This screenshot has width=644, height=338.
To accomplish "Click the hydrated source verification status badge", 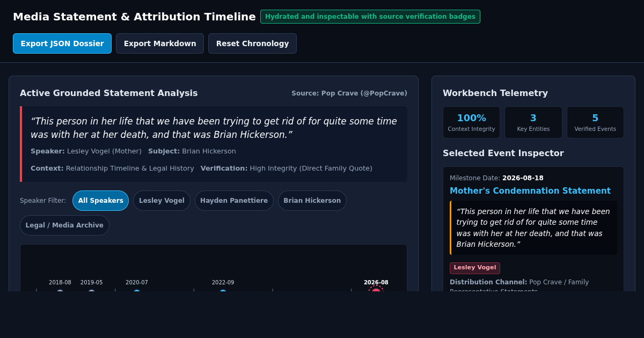I will (370, 17).
